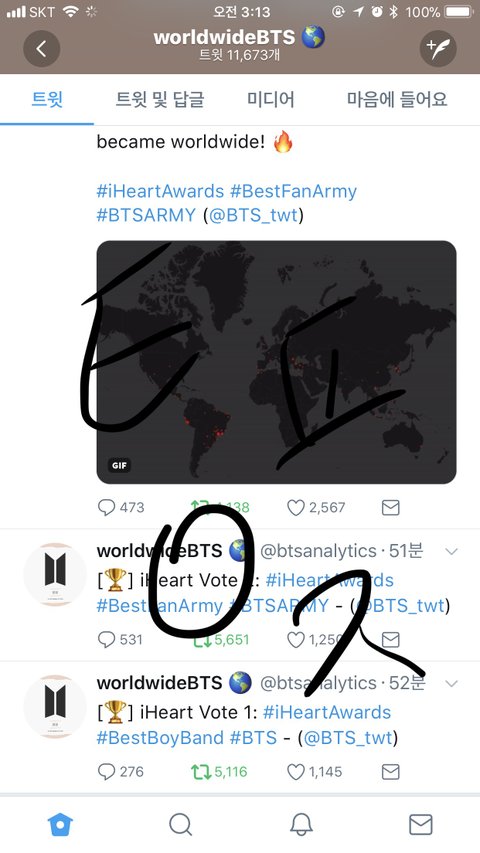Open Notifications bell in bottom bar

pyautogui.click(x=300, y=825)
